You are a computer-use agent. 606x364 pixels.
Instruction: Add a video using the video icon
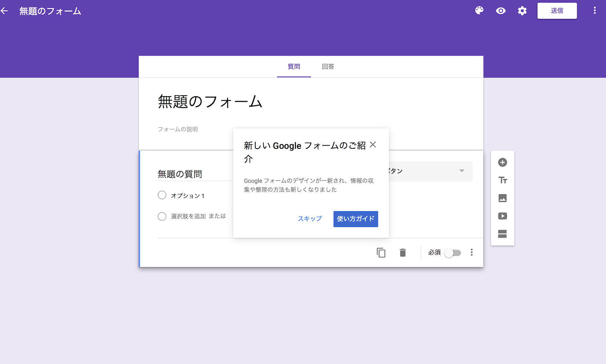pos(503,216)
